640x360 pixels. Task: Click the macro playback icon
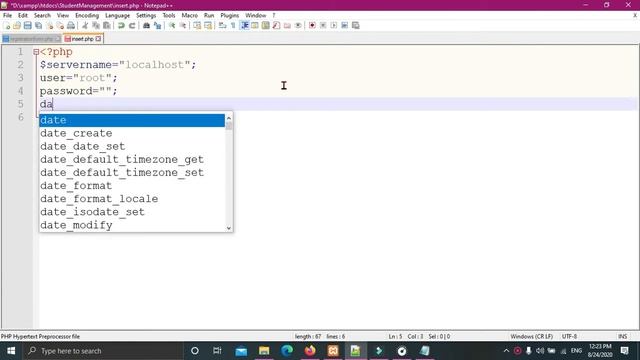coord(333,25)
